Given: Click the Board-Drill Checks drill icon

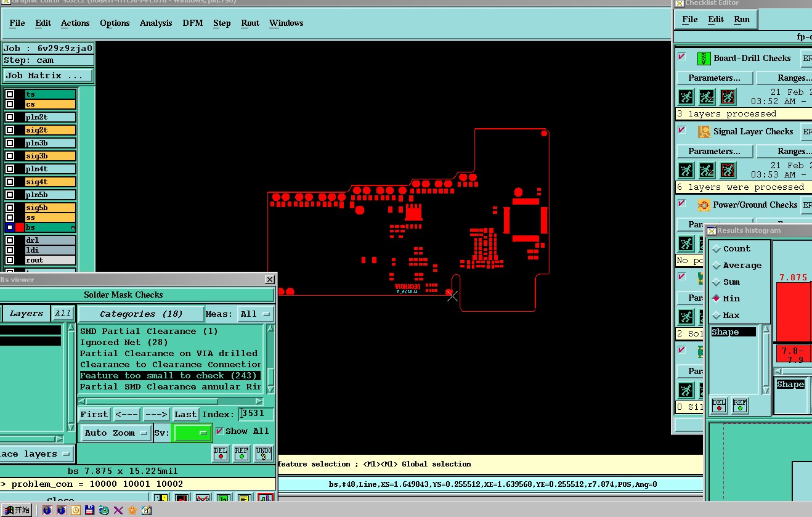Looking at the screenshot, I should pyautogui.click(x=704, y=59).
